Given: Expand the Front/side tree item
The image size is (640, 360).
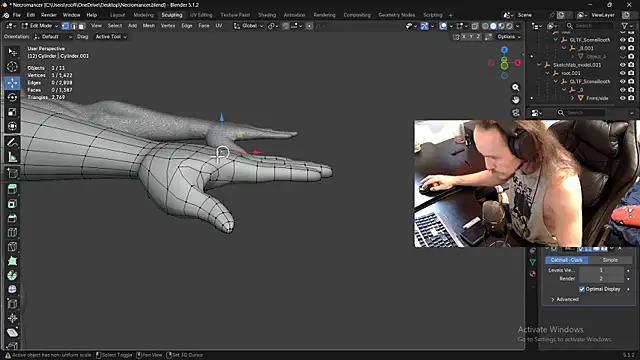Looking at the screenshot, I should pos(572,98).
